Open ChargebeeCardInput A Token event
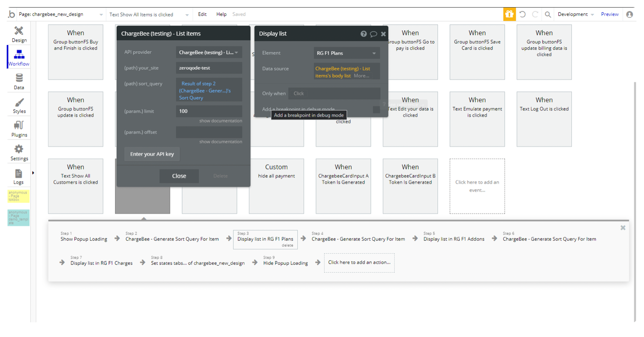 (x=343, y=186)
